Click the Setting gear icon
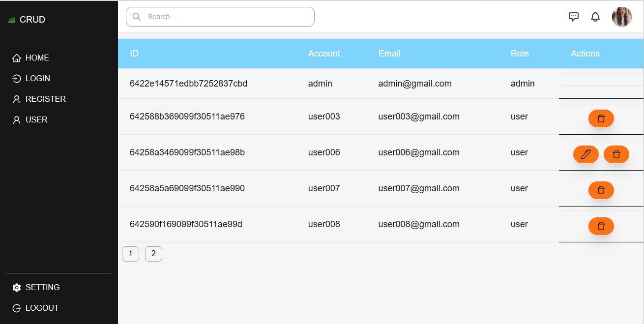This screenshot has height=324, width=644. pyautogui.click(x=17, y=288)
